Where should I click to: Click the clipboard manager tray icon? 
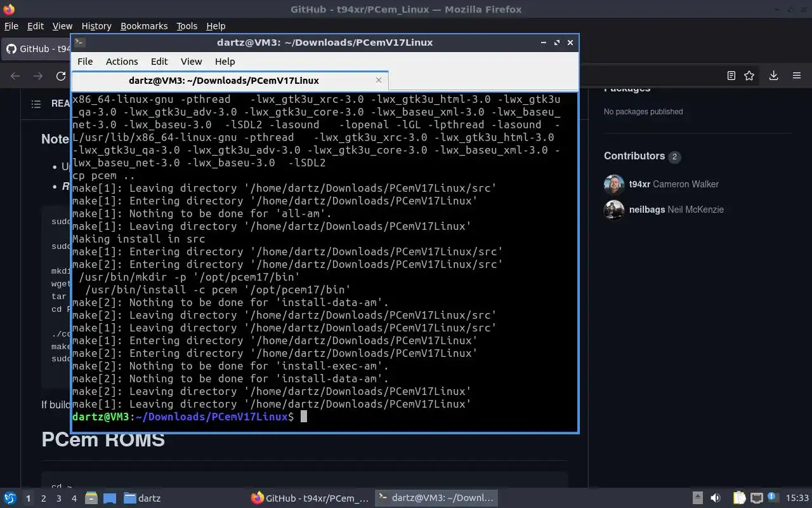tap(739, 498)
